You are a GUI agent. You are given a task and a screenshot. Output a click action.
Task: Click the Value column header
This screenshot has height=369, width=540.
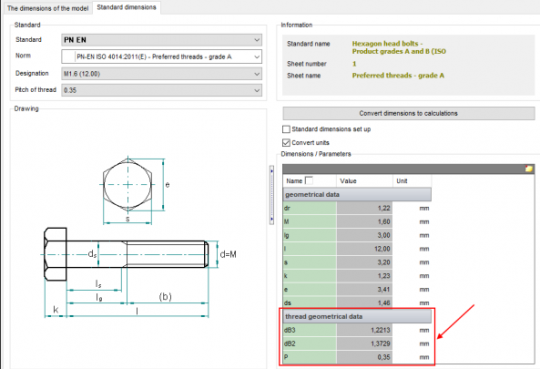(x=364, y=181)
